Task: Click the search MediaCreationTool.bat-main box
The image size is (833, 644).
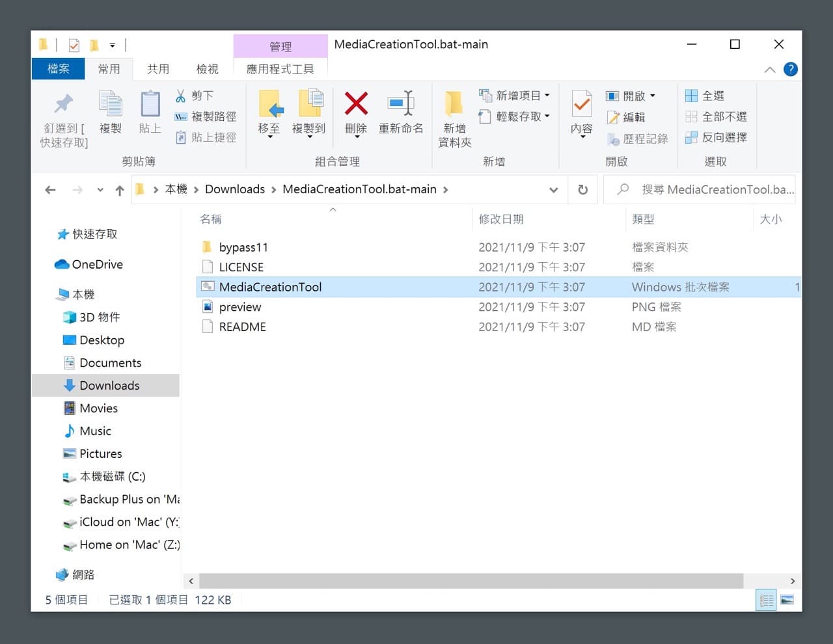Action: 700,189
